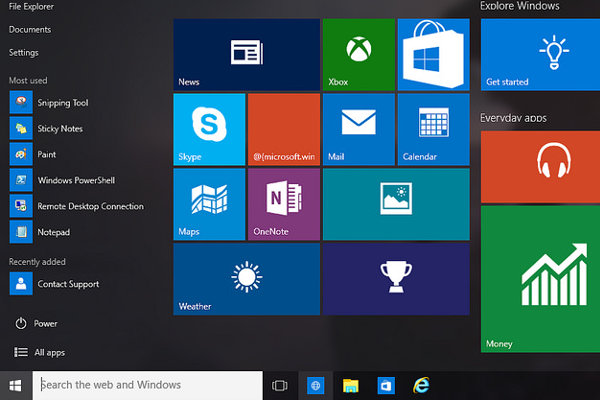Viewport: 600px width, 400px height.
Task: Open the Calendar tile
Action: [434, 129]
